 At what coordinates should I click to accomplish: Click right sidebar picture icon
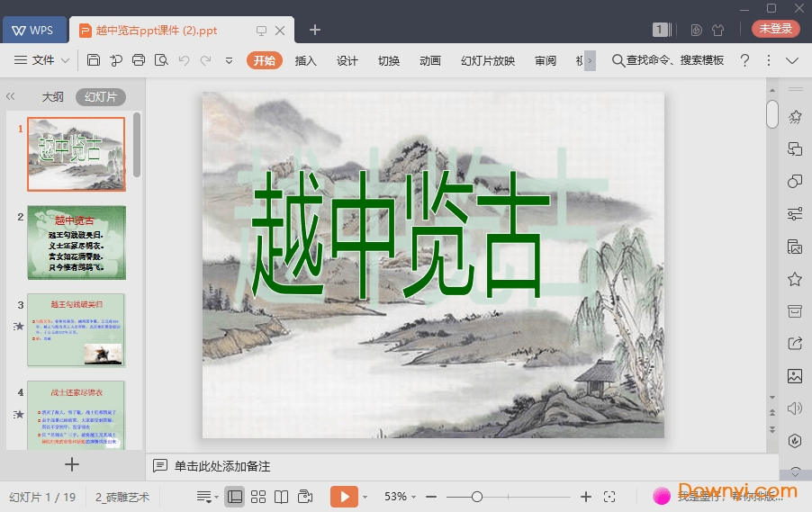pyautogui.click(x=795, y=376)
